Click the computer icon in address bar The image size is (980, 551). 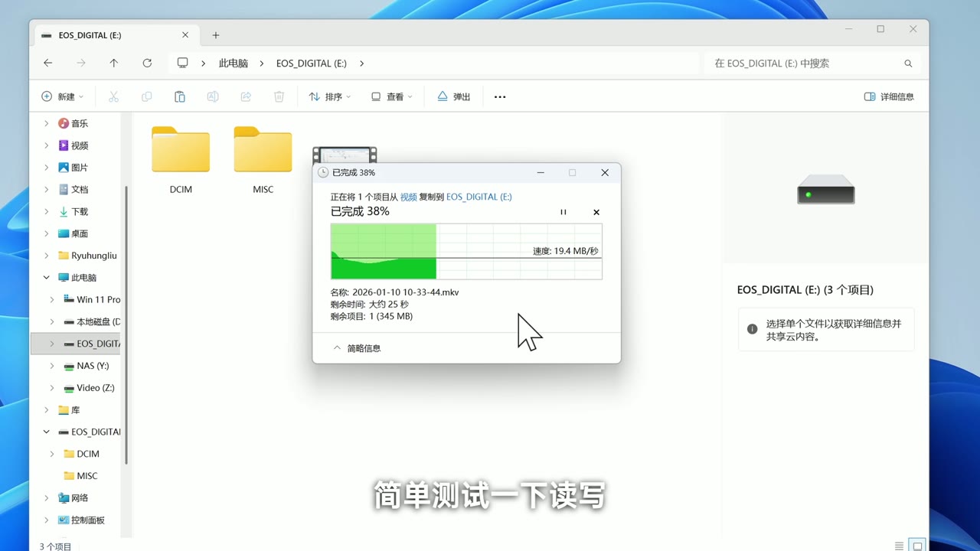(182, 64)
